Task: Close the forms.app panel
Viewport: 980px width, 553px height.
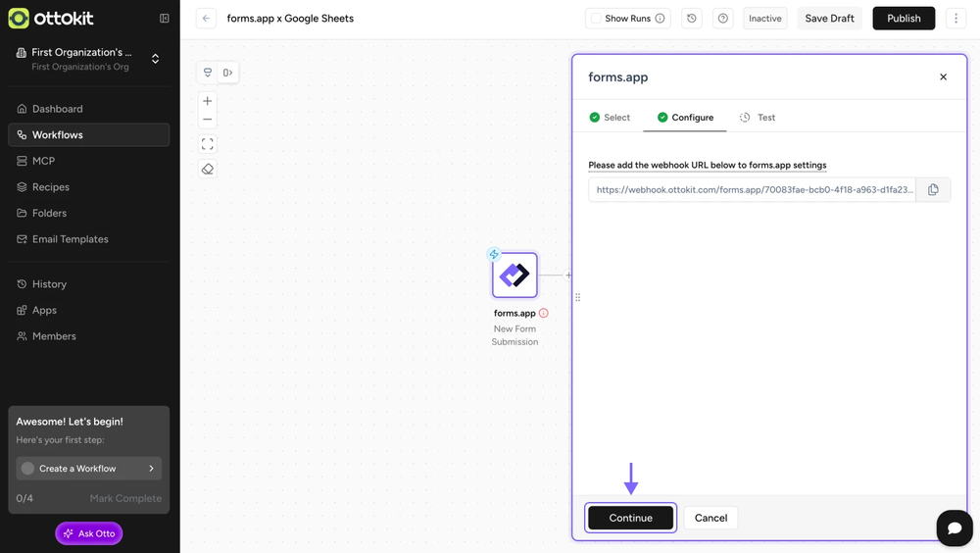Action: (943, 76)
